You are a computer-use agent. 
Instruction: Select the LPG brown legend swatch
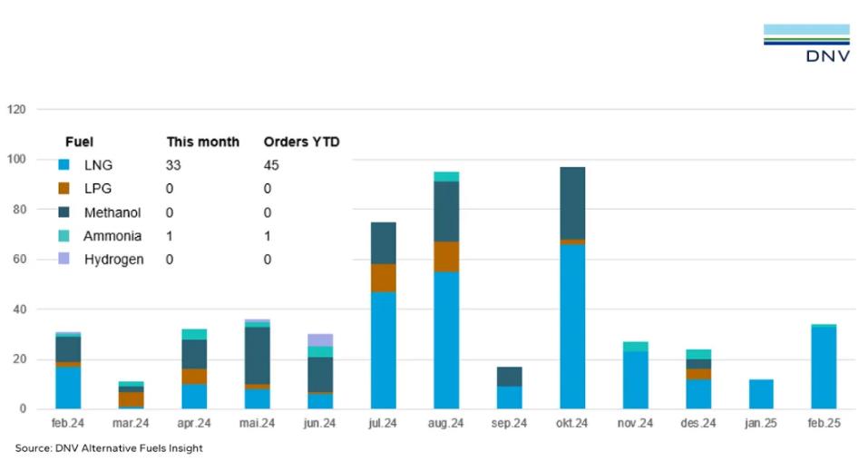point(63,189)
